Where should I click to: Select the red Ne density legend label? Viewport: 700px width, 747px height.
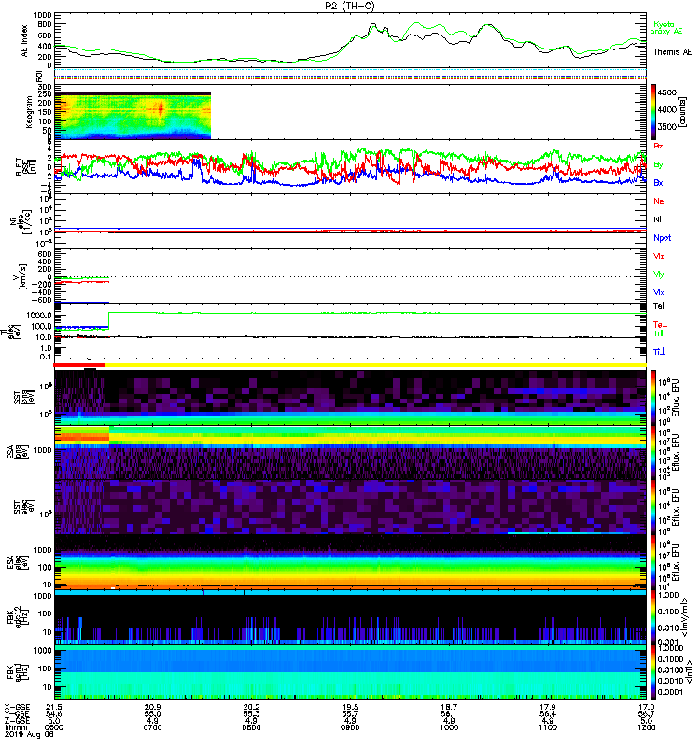(x=659, y=201)
